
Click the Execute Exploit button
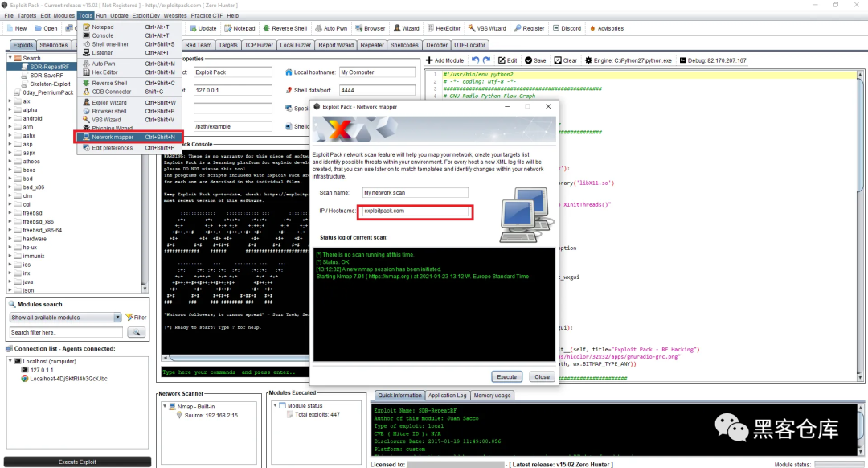pos(77,462)
